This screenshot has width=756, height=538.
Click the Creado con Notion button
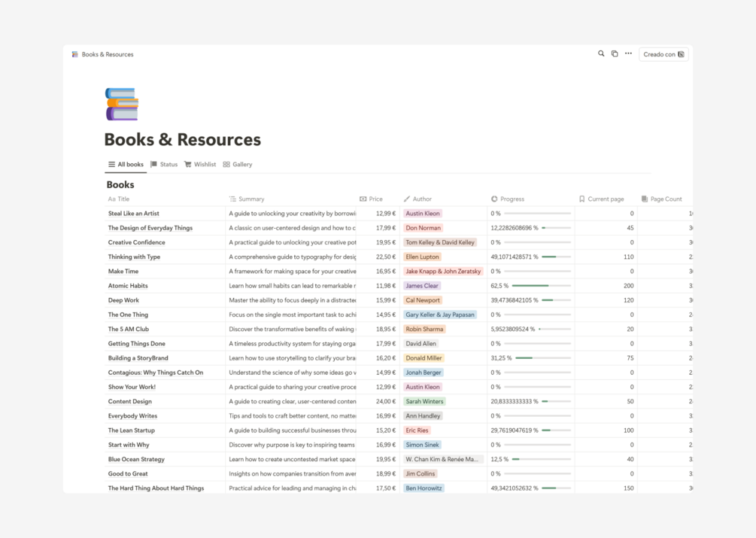(663, 54)
